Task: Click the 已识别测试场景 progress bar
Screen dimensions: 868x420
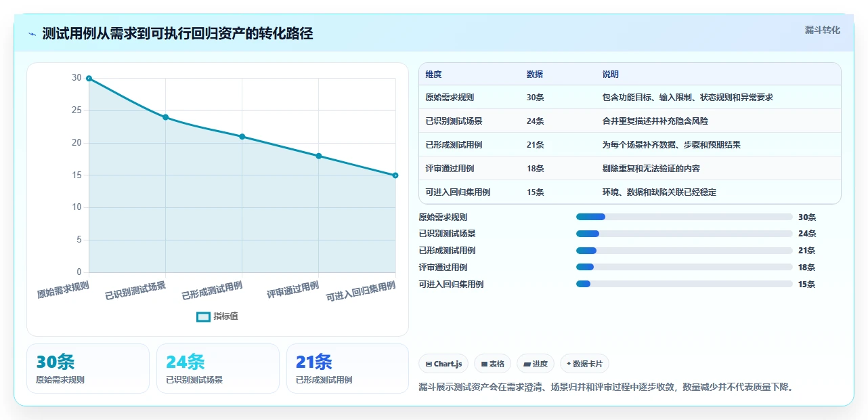Action: (x=684, y=234)
